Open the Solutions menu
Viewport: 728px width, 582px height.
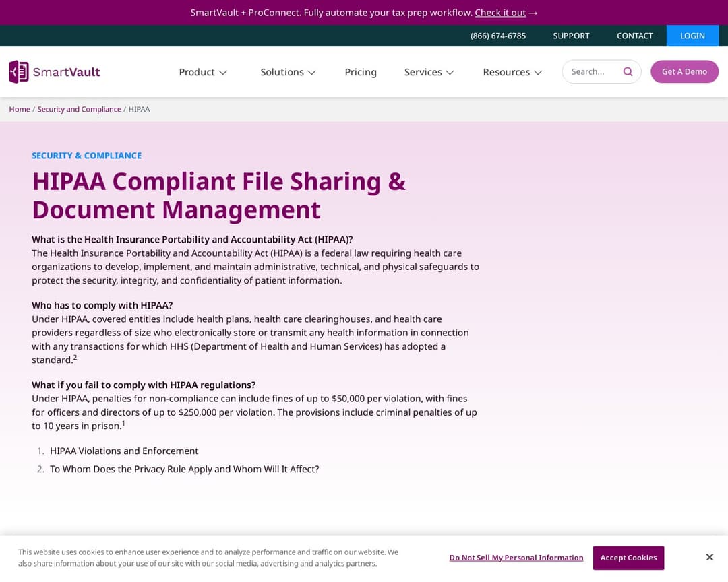[282, 72]
